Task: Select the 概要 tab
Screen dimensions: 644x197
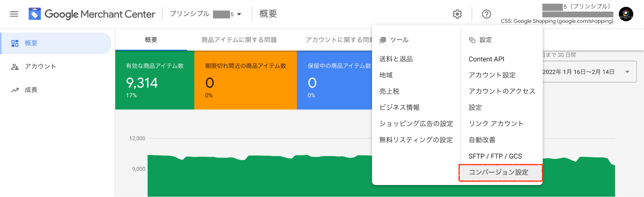Action: pyautogui.click(x=151, y=40)
